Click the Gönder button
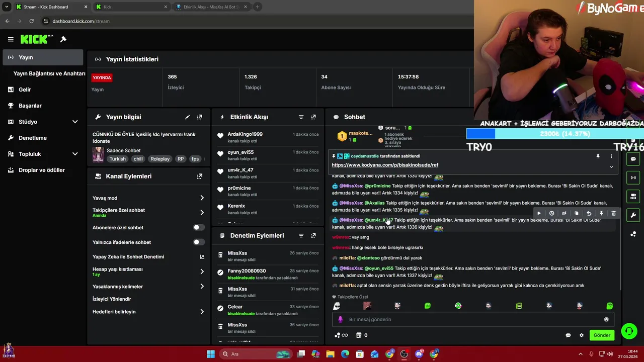Image resolution: width=644 pixels, height=362 pixels. [602, 335]
